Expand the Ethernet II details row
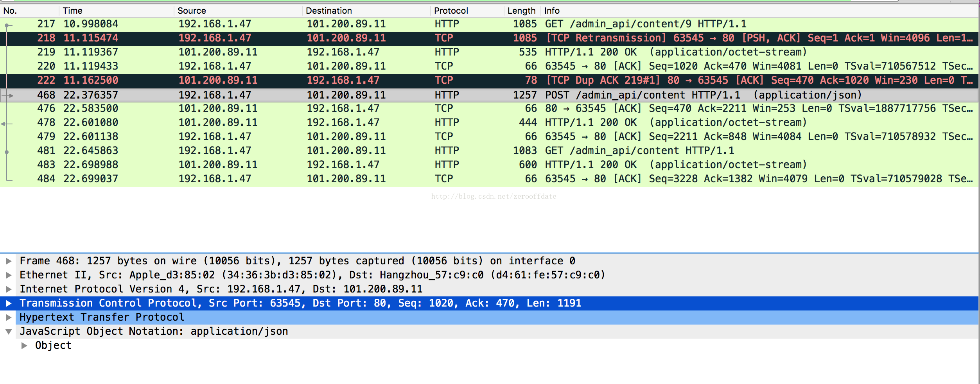980x384 pixels. click(x=9, y=275)
